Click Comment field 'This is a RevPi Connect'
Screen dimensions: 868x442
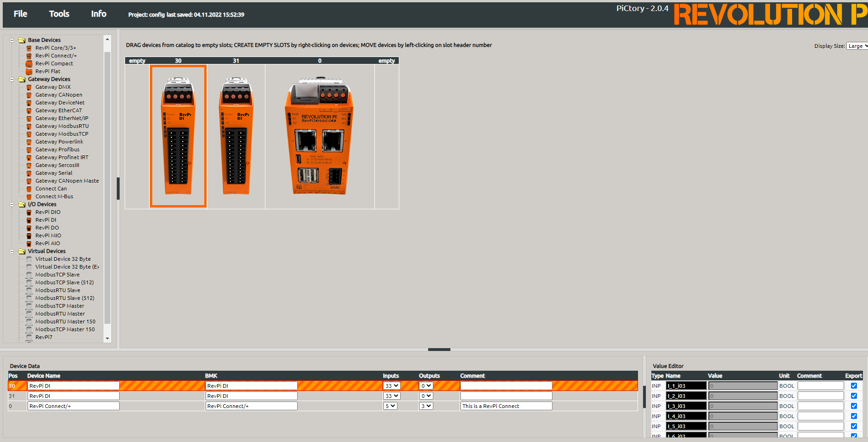click(x=506, y=406)
